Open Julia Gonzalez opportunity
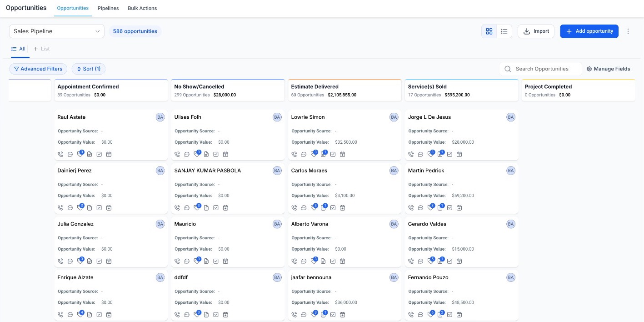 tap(75, 224)
